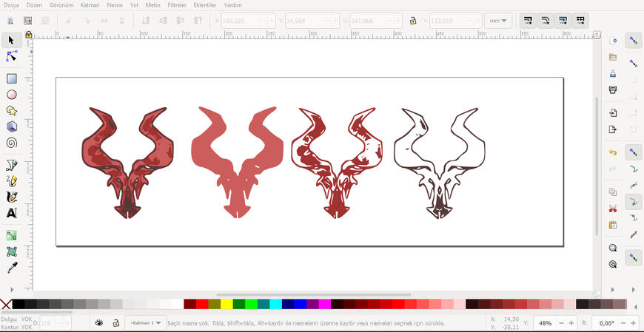Viewport: 644px width, 332px height.
Task: Select the Text tool
Action: click(11, 213)
